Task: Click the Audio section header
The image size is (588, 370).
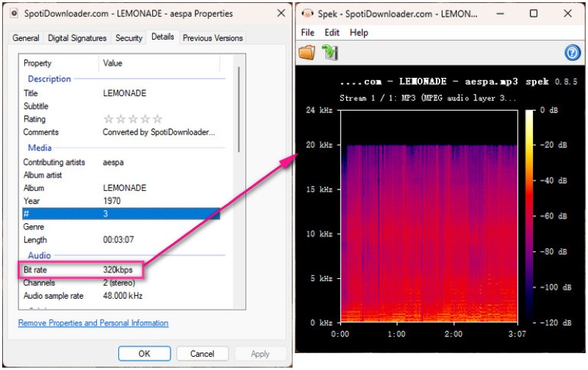Action: [x=39, y=255]
